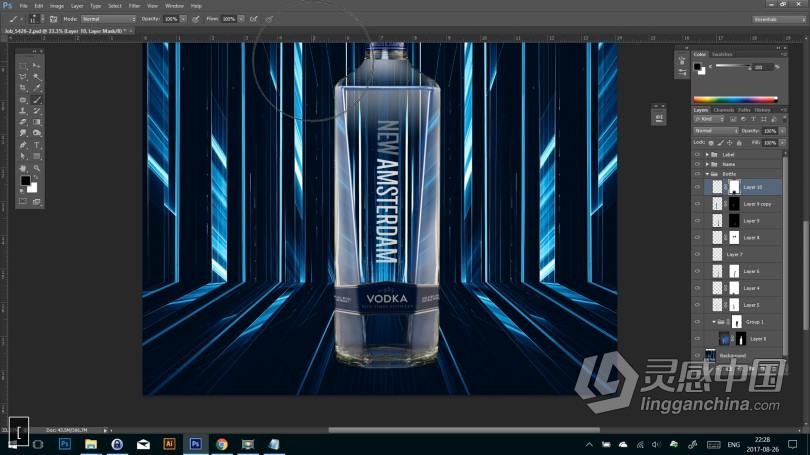Open Illustrator from the taskbar

click(169, 444)
